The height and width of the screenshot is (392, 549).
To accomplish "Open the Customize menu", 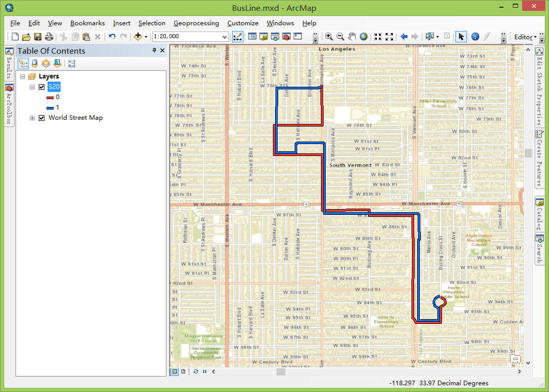I will (x=242, y=23).
